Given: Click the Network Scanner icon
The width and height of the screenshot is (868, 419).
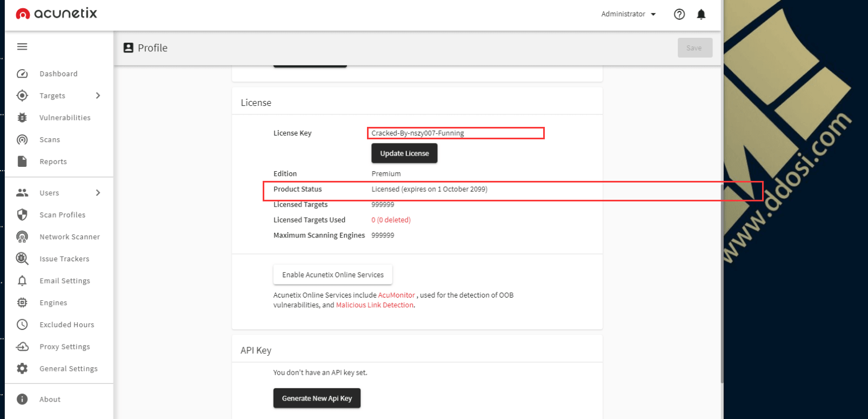Looking at the screenshot, I should (x=22, y=236).
